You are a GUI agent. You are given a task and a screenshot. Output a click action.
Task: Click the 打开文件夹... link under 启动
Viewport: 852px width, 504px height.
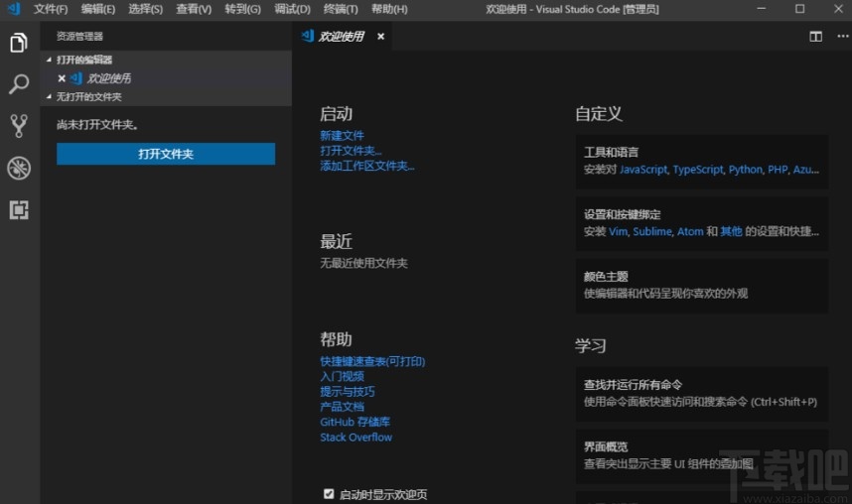[351, 151]
